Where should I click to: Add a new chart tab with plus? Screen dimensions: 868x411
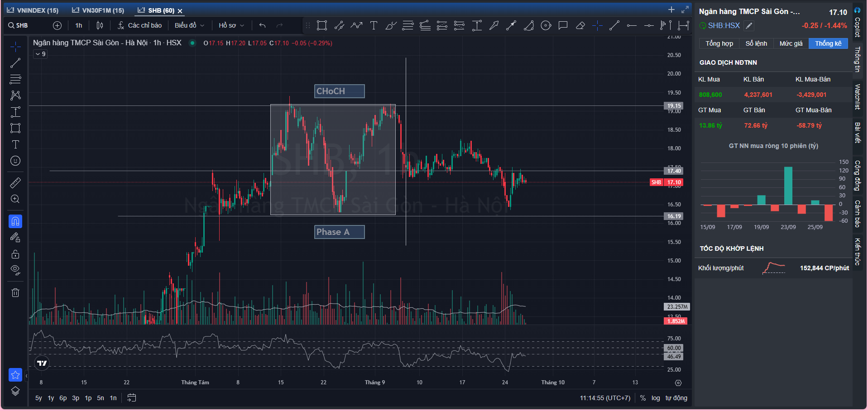tap(671, 10)
